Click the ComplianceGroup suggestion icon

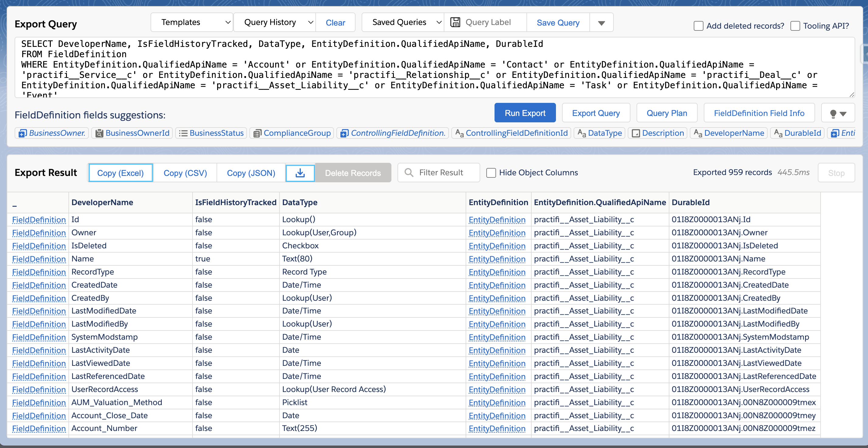(x=257, y=134)
